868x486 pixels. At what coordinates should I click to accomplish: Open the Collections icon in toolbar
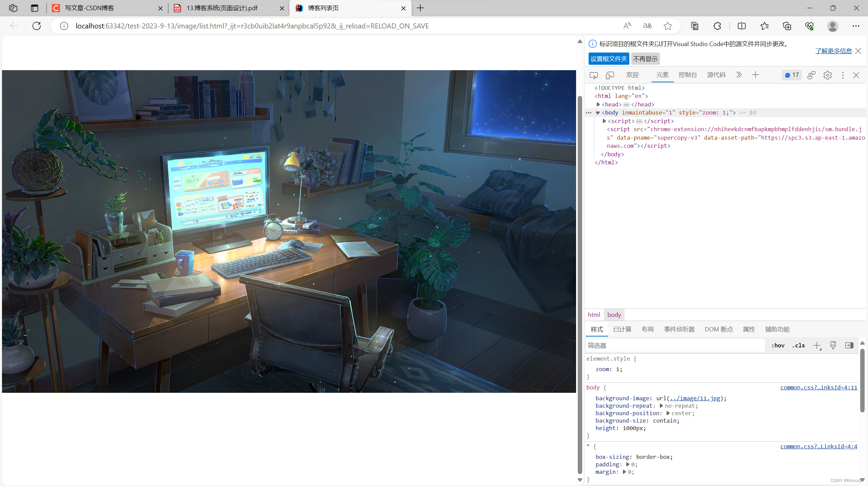(694, 26)
